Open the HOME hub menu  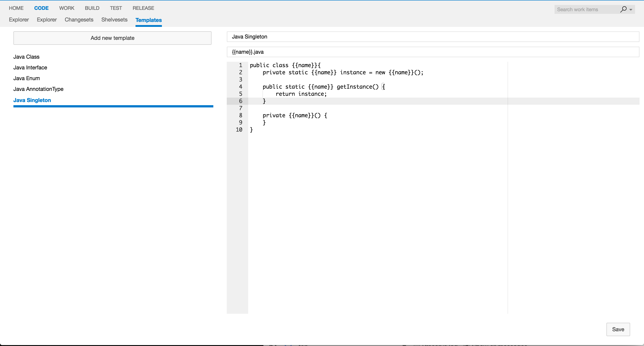[16, 8]
